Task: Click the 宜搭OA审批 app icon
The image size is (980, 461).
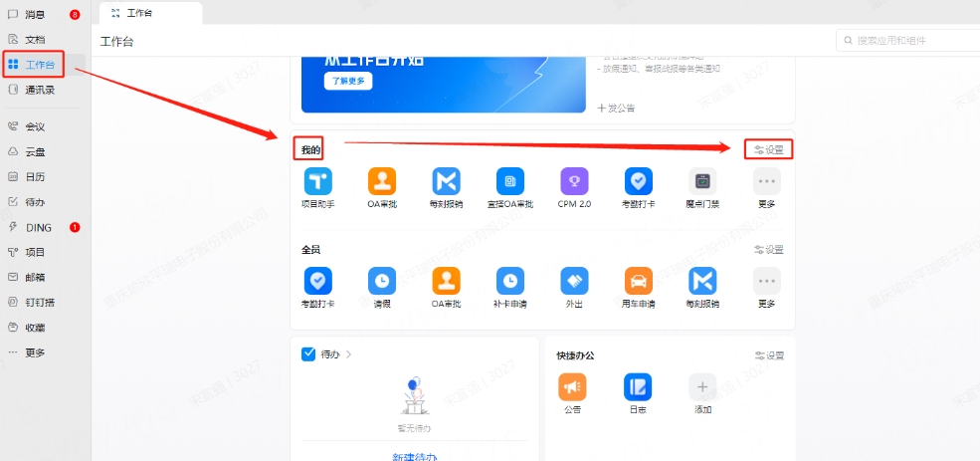Action: 510,181
